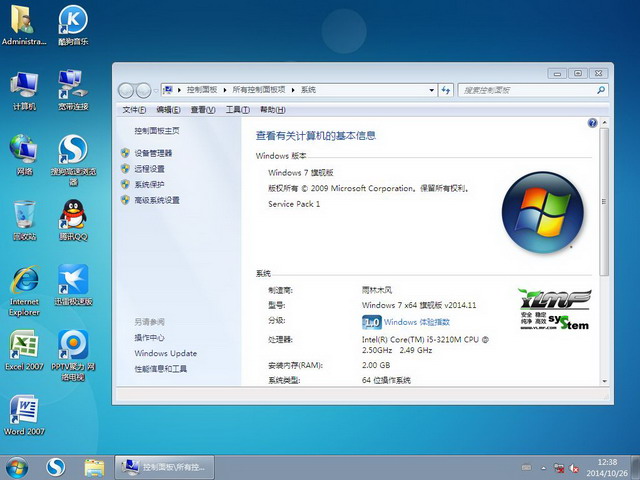This screenshot has width=640, height=480.
Task: Expand the arrow after 控制面板 in the breadcrumb
Action: (224, 90)
